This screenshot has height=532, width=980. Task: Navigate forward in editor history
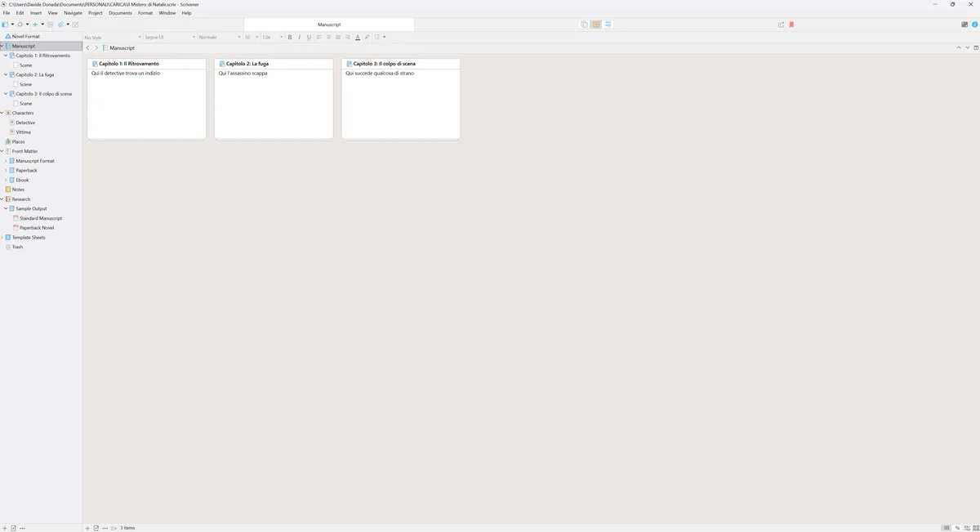click(x=96, y=47)
